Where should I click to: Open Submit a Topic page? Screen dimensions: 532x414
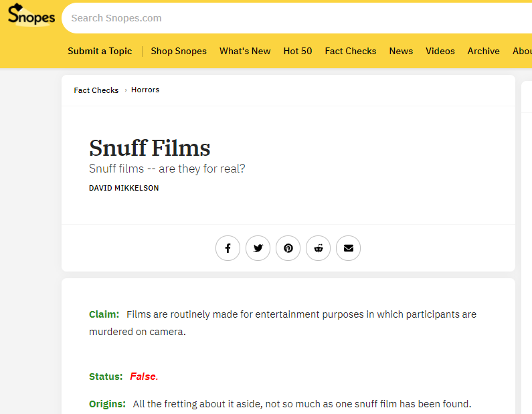click(100, 51)
